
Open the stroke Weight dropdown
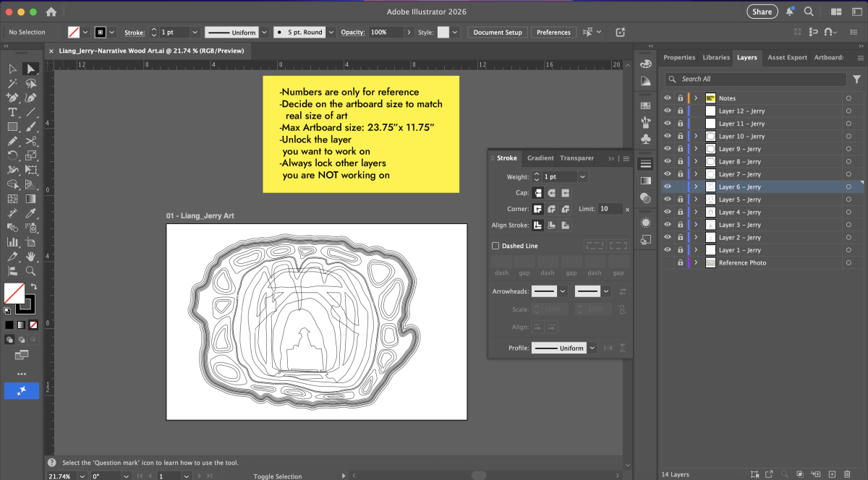[x=582, y=176]
